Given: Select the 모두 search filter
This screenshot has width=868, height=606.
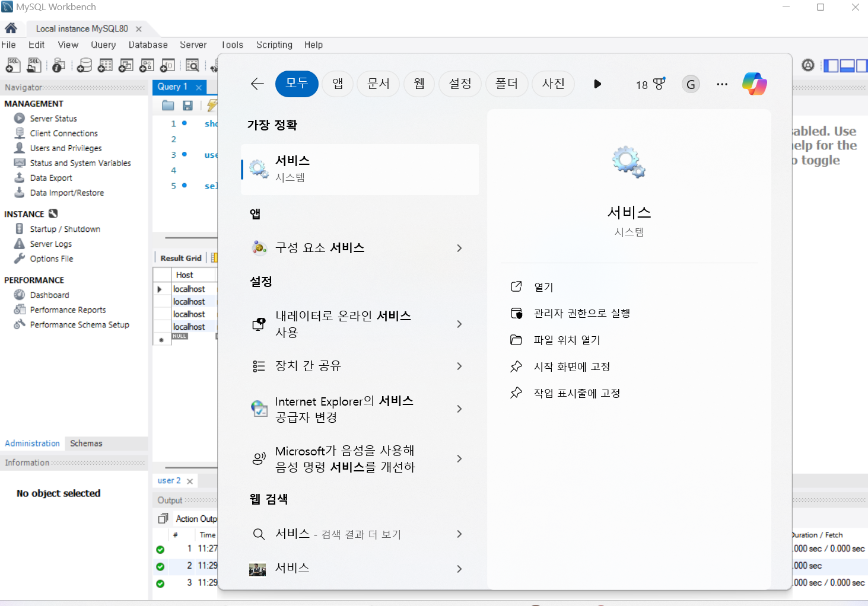Looking at the screenshot, I should coord(297,84).
